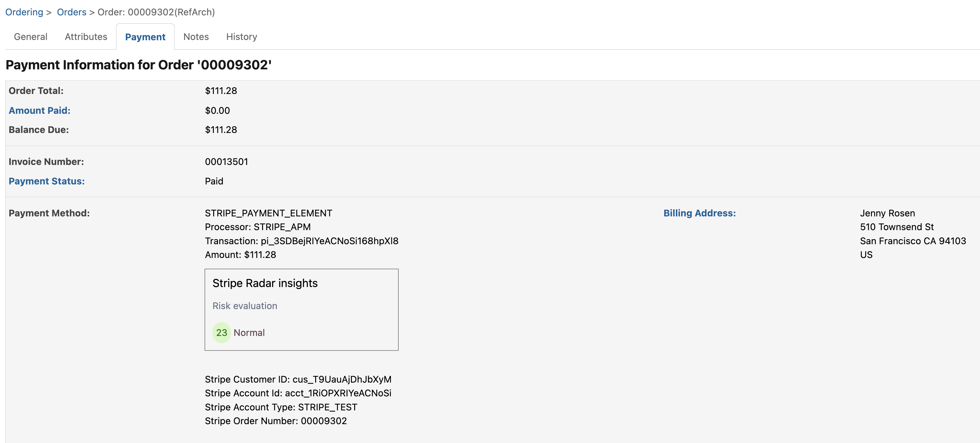The width and height of the screenshot is (980, 443).
Task: Select the Payment tab
Action: tap(145, 37)
